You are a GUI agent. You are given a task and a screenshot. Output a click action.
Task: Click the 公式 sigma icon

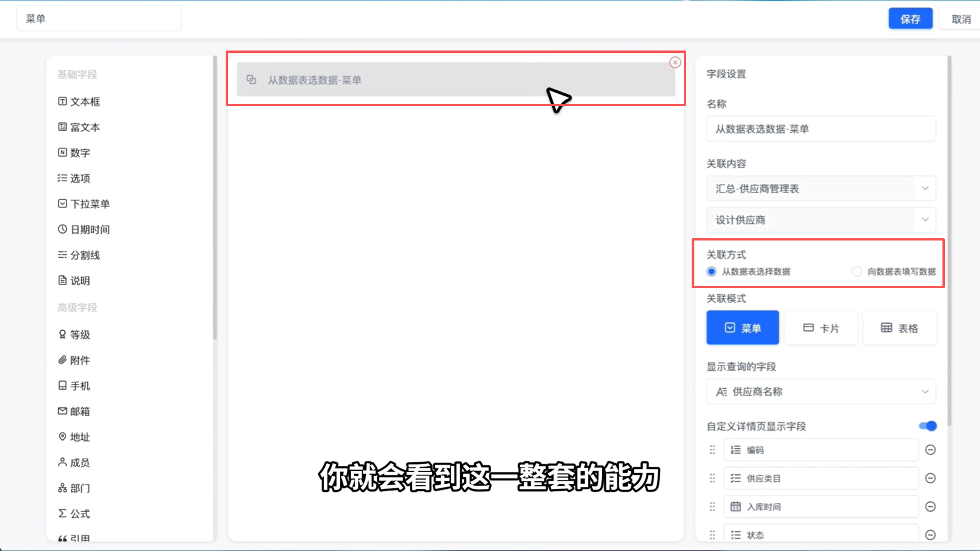pyautogui.click(x=62, y=513)
